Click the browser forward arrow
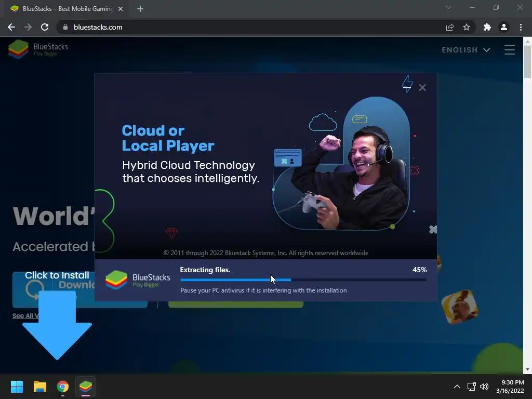The image size is (532, 399). (x=28, y=27)
